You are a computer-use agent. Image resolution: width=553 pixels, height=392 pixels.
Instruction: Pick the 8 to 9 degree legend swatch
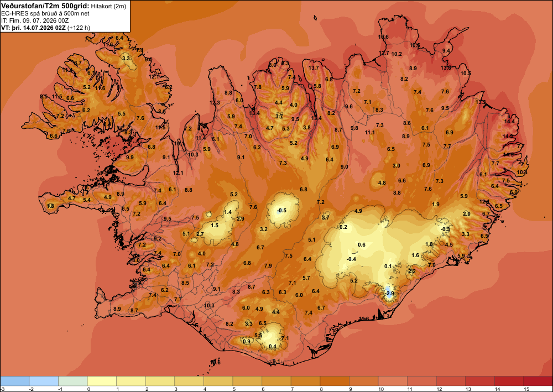pos(335,381)
